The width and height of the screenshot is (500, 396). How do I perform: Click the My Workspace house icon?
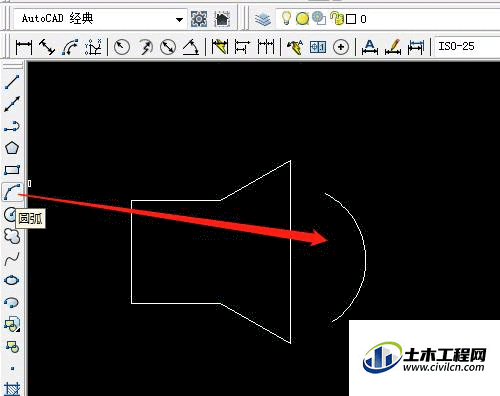pyautogui.click(x=222, y=19)
